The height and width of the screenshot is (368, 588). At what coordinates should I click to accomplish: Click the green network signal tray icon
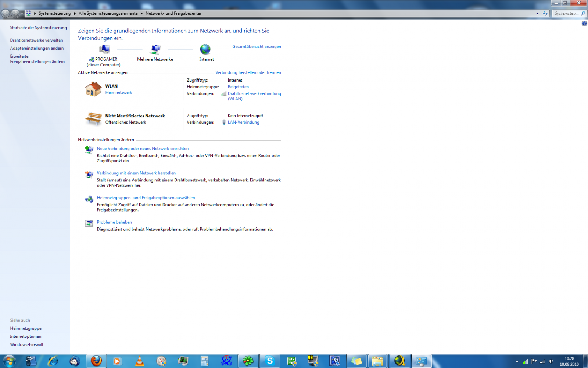(526, 361)
